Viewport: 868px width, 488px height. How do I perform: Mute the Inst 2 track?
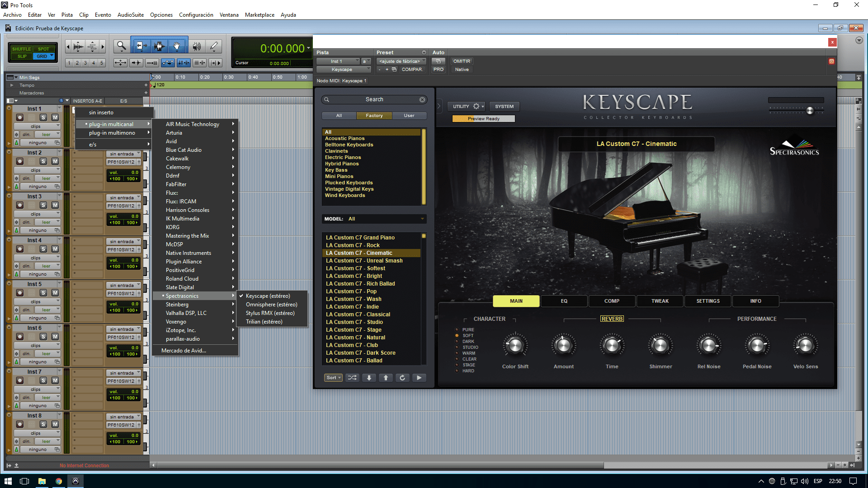(x=55, y=161)
